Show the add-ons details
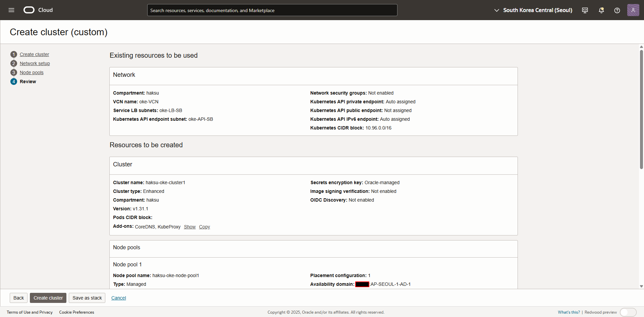Viewport: 644px width, 317px height. point(190,227)
